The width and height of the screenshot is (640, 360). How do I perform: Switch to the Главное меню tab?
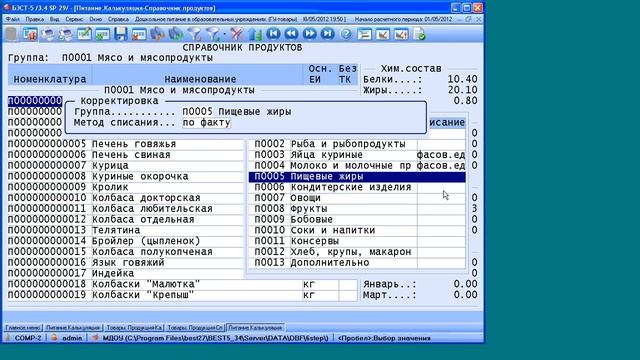23,327
